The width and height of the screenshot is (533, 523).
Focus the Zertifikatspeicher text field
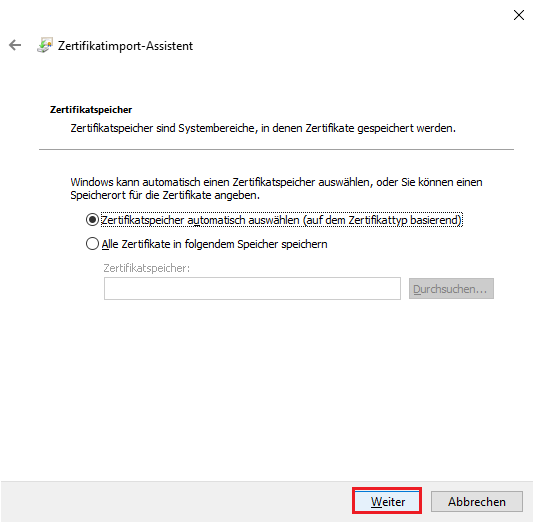[252, 289]
